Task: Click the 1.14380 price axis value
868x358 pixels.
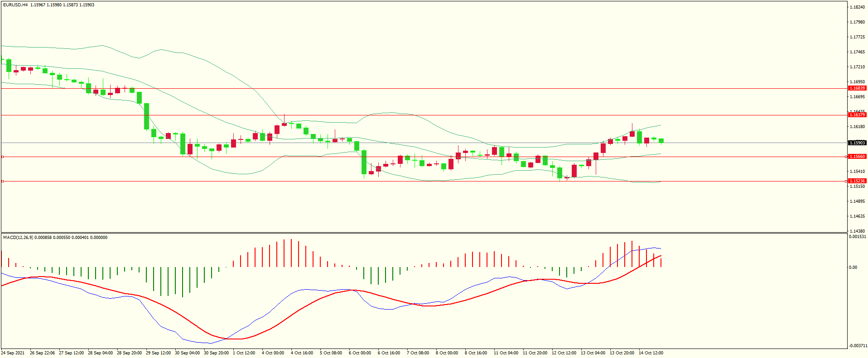Action: (857, 231)
